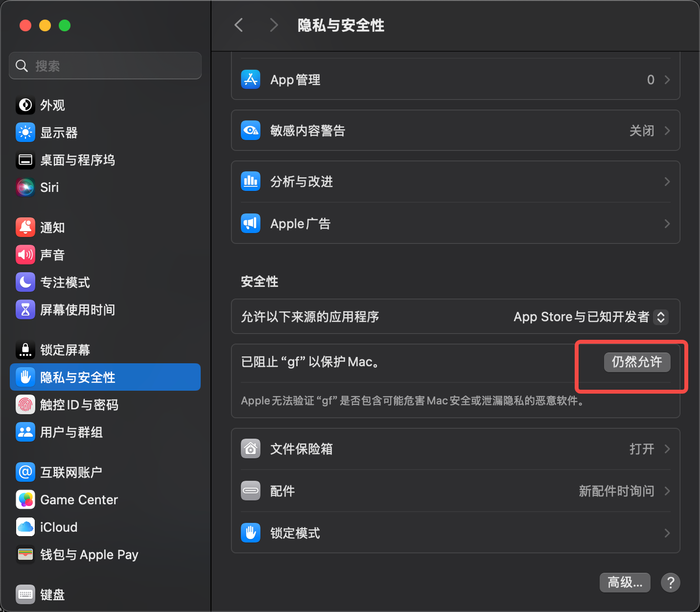Viewport: 700px width, 612px height.
Task: Click the Apple 广告 megaphone icon
Action: (x=251, y=223)
